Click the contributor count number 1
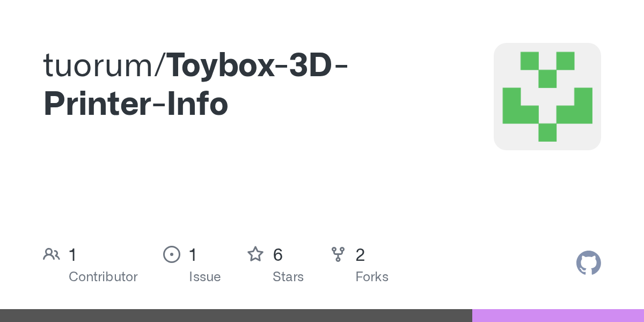The image size is (644, 322). [72, 255]
